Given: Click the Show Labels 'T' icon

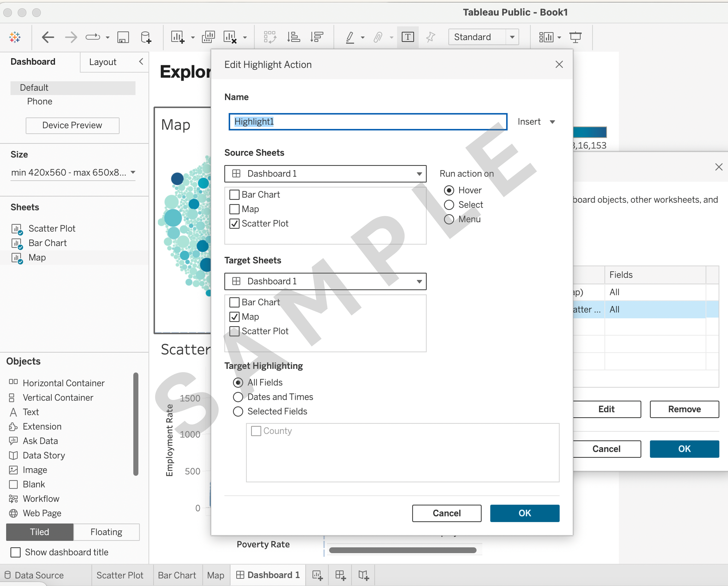Looking at the screenshot, I should 408,37.
